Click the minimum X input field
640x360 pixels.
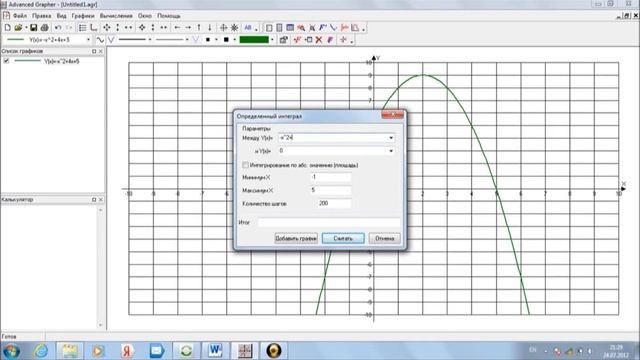pyautogui.click(x=331, y=177)
